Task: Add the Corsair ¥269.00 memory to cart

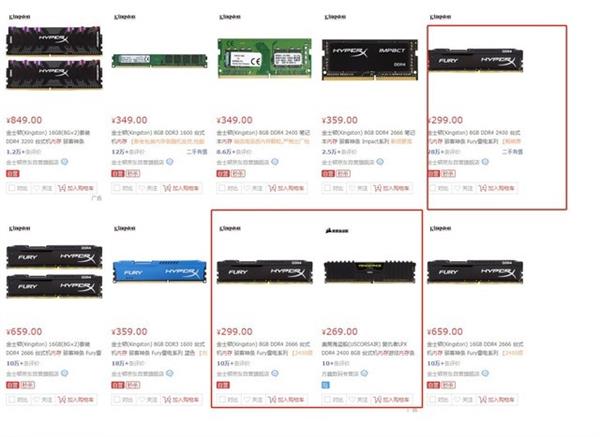Action: 391,399
